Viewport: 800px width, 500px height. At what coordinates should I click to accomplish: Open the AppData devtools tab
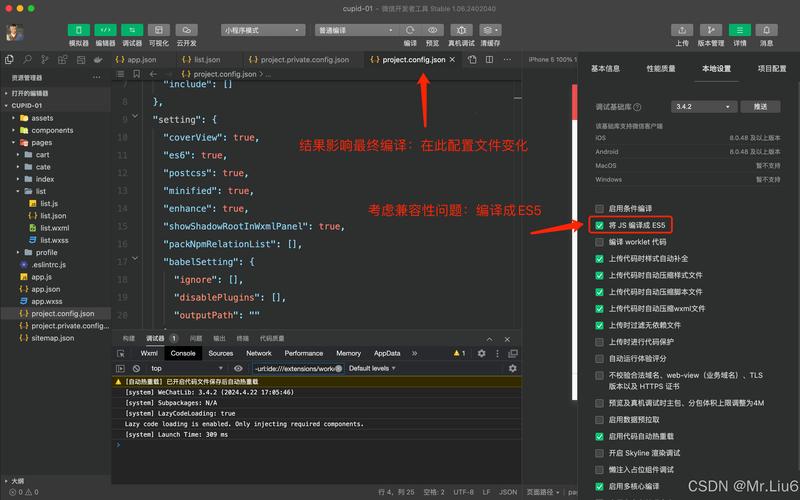(387, 353)
